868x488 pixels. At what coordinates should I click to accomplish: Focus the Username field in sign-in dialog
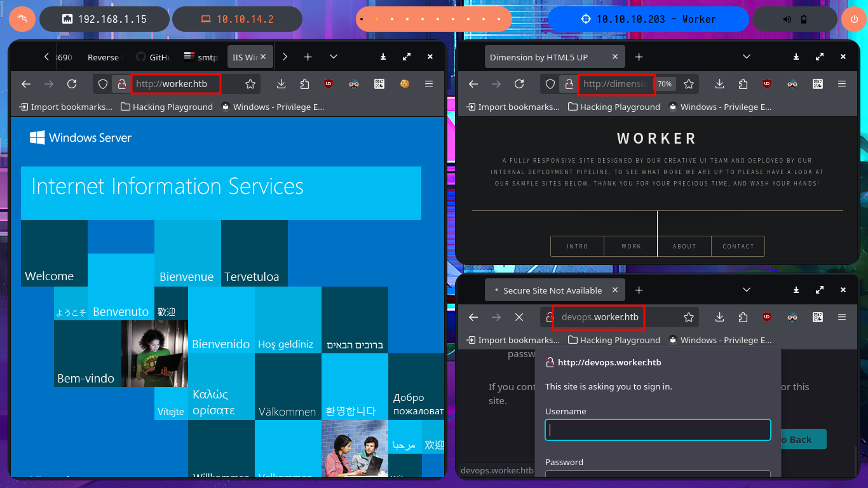point(658,430)
